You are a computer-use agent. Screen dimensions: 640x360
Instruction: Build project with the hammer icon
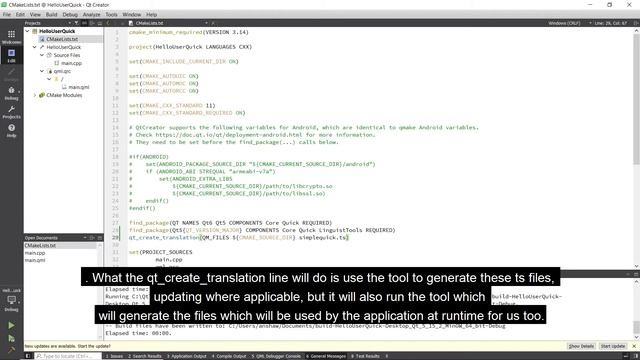(x=11, y=350)
